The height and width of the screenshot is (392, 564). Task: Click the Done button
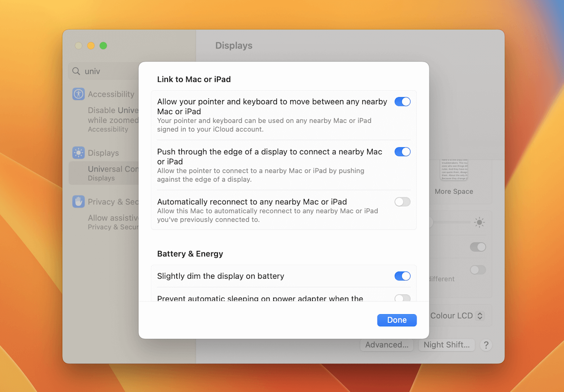(397, 320)
